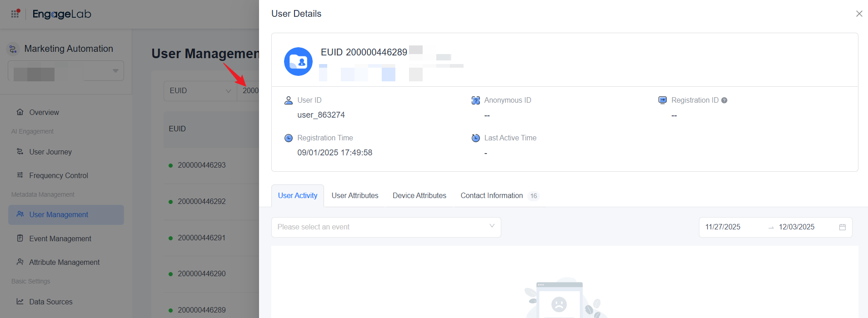Click the registration time 09/01/2025 17:49:58
Image resolution: width=868 pixels, height=318 pixels.
click(334, 153)
